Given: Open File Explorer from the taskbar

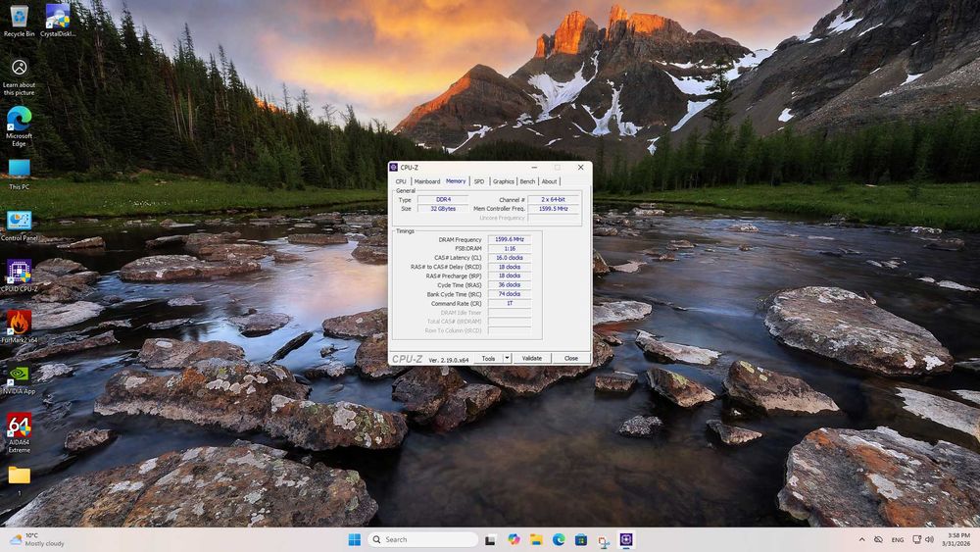Looking at the screenshot, I should coord(536,539).
